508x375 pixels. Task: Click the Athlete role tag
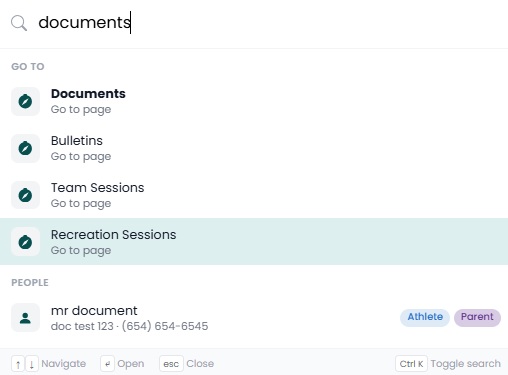coord(425,317)
